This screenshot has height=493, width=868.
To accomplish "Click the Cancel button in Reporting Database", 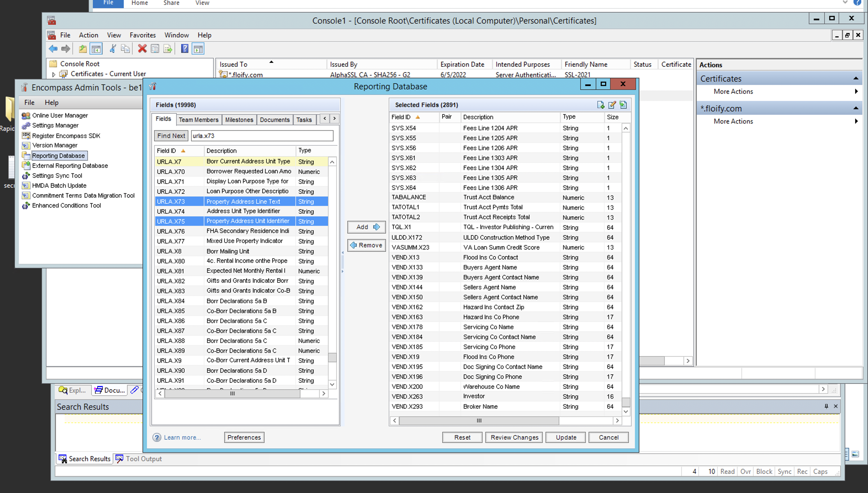I will tap(608, 437).
